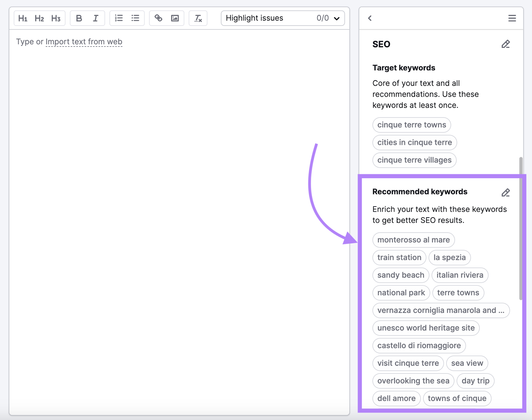532x420 pixels.
Task: Collapse the SEO panel with back chevron
Action: coord(369,18)
